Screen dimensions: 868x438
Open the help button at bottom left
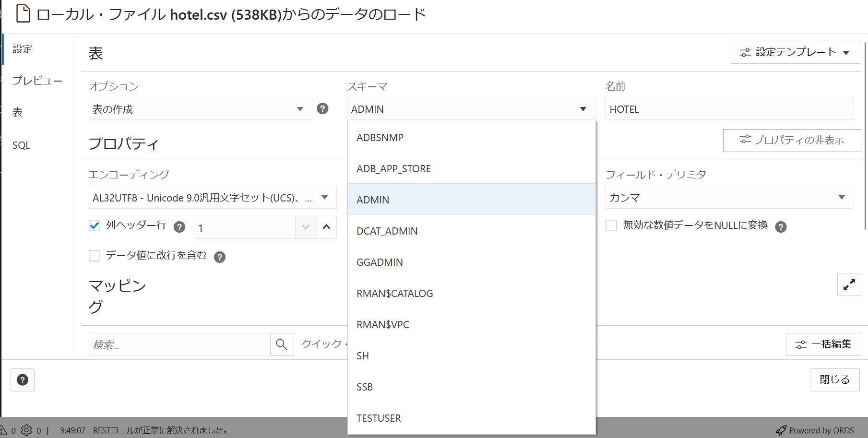pos(23,380)
